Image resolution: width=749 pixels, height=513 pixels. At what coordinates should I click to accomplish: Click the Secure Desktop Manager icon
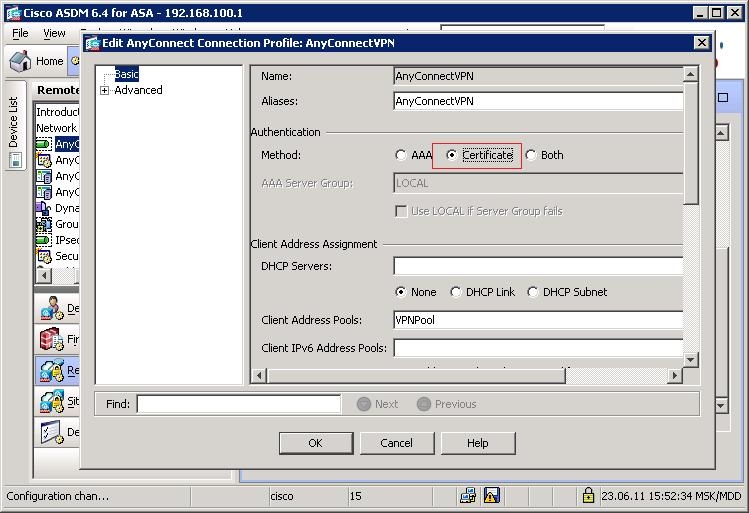tap(43, 256)
